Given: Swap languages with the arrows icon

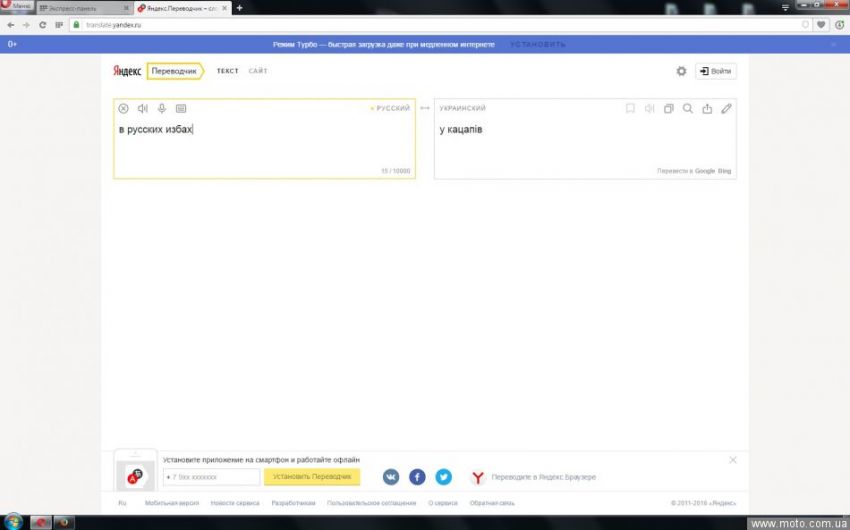Looking at the screenshot, I should 425,108.
